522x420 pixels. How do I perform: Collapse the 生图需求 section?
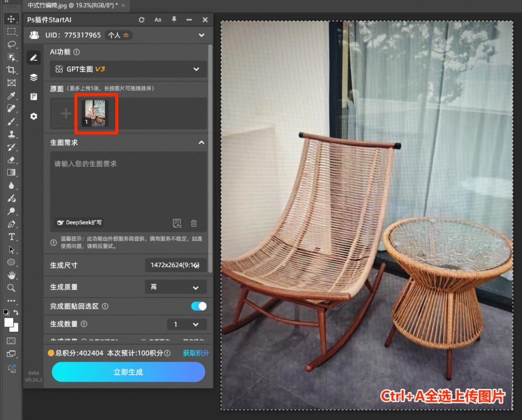(x=201, y=142)
